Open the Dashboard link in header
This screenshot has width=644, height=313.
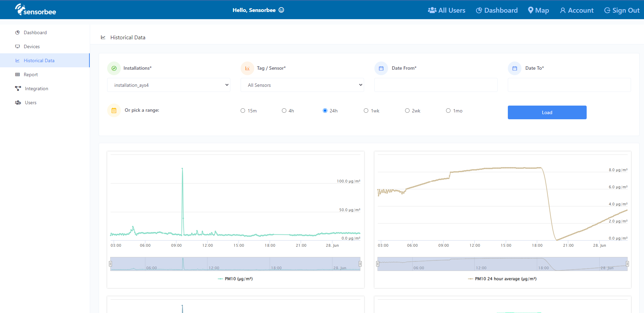click(x=497, y=10)
